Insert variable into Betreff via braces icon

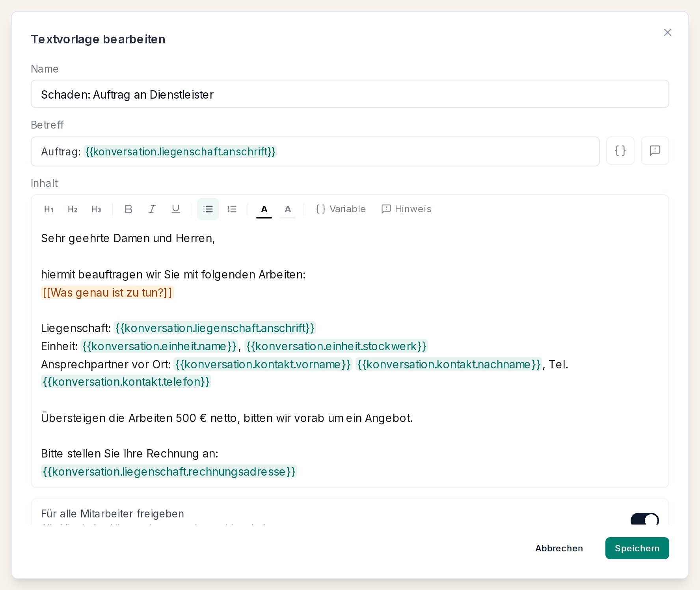tap(620, 151)
